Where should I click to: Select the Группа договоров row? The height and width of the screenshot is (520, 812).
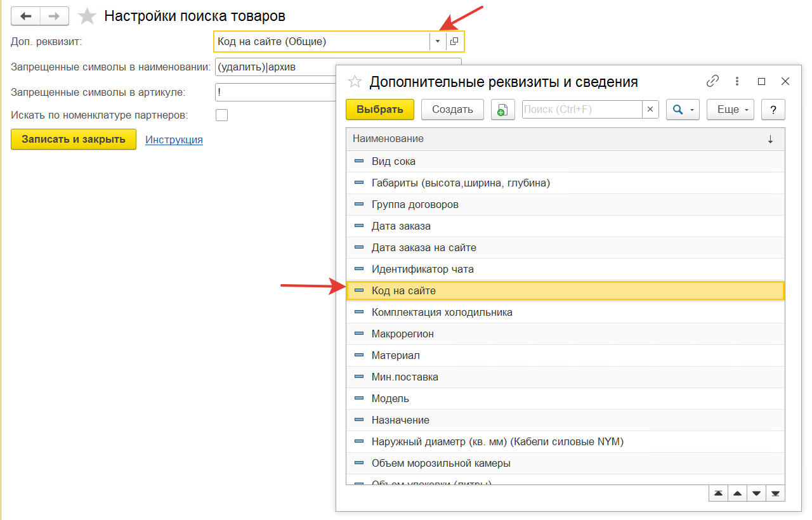click(565, 204)
